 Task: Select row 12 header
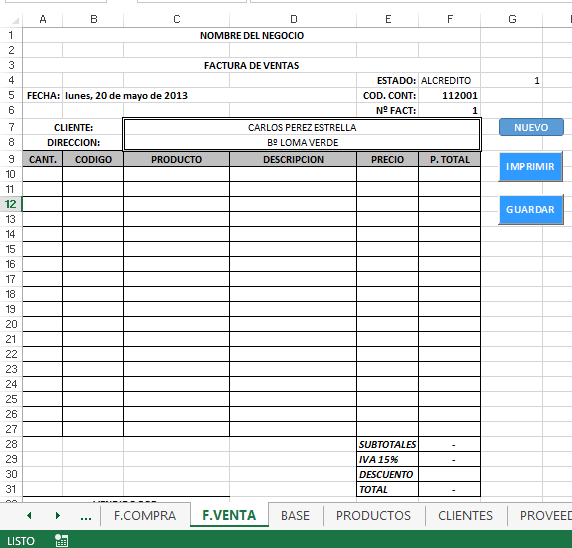tap(11, 204)
